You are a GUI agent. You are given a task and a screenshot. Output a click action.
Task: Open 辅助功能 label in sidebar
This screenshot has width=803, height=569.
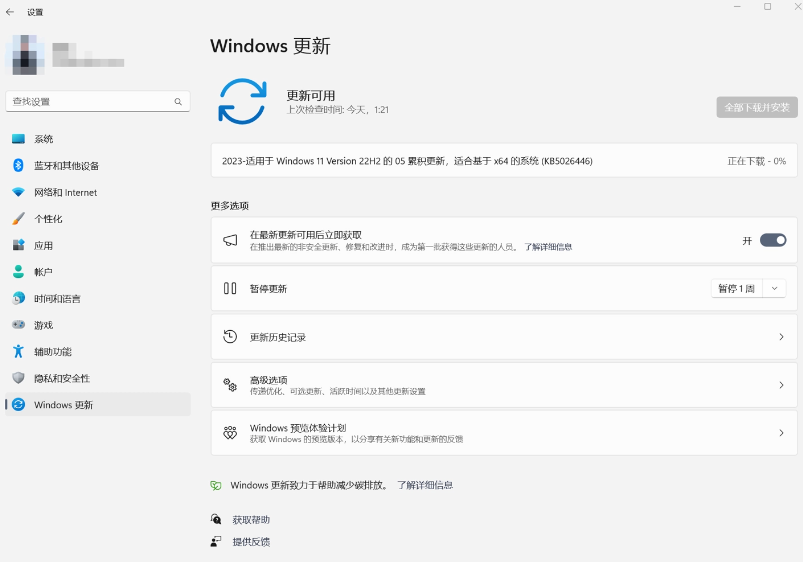(53, 352)
